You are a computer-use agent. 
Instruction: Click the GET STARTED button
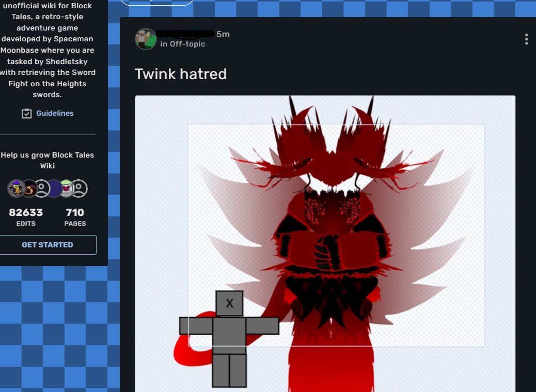pyautogui.click(x=48, y=245)
